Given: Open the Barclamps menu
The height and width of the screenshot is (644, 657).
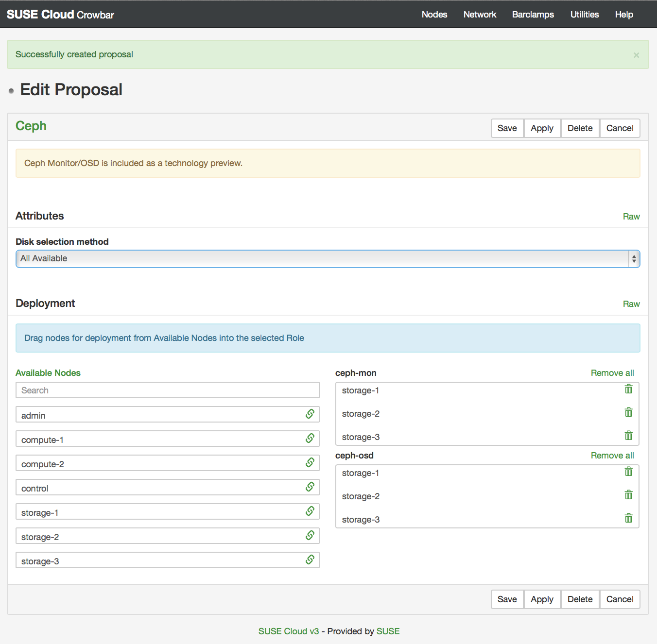Looking at the screenshot, I should [533, 15].
